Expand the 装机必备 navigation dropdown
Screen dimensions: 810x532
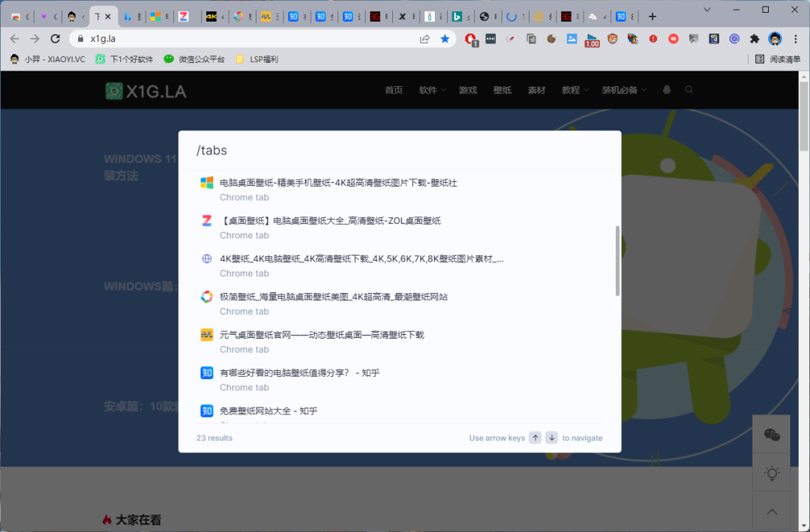tap(623, 90)
